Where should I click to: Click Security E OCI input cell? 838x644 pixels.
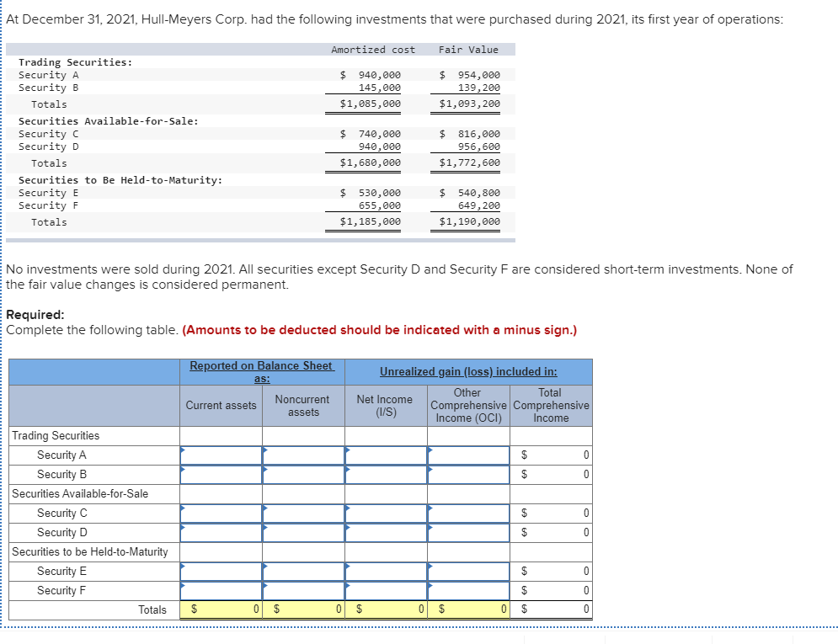tap(468, 572)
